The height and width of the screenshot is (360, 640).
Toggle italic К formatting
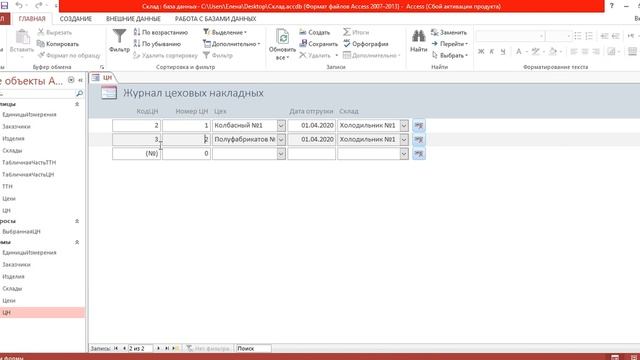(492, 51)
